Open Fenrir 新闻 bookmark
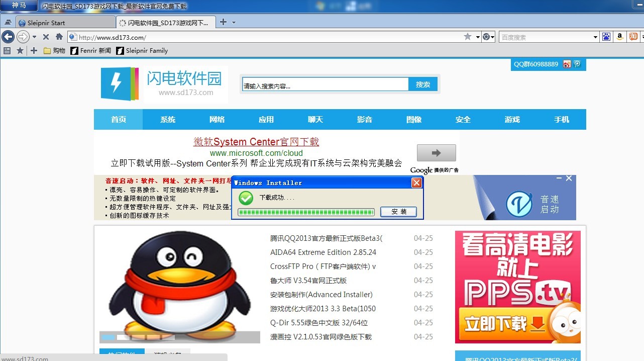The height and width of the screenshot is (361, 644). [x=91, y=51]
